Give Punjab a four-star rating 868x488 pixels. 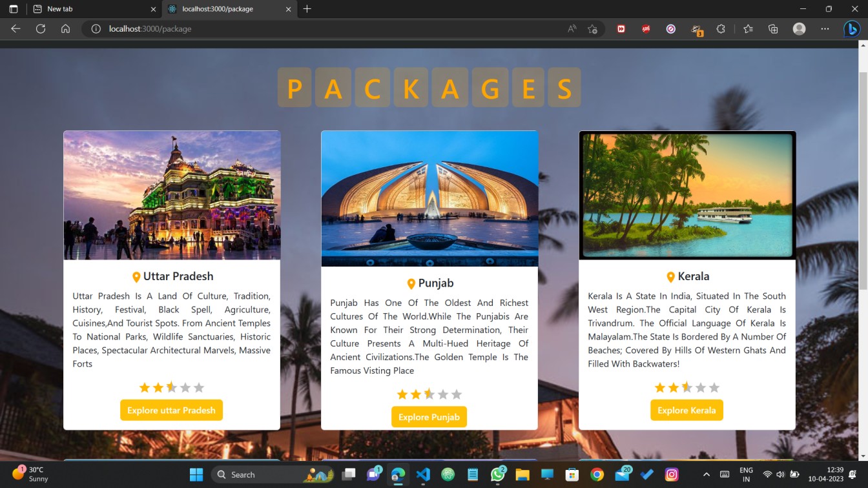pyautogui.click(x=443, y=394)
